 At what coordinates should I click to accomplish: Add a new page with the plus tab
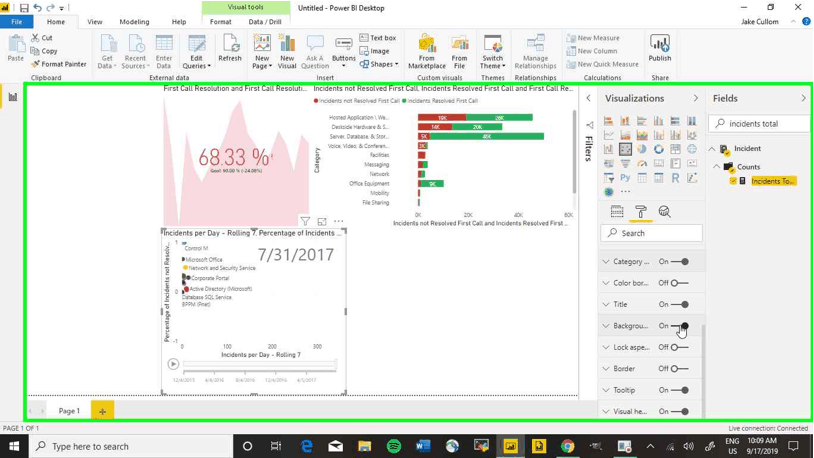tap(102, 411)
